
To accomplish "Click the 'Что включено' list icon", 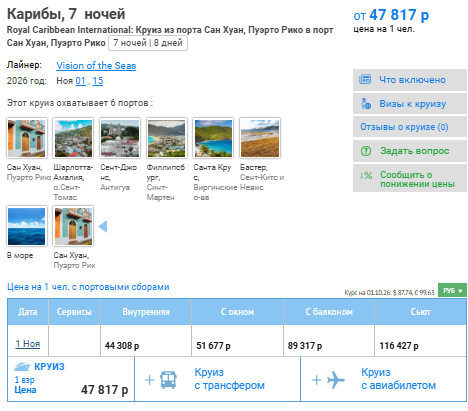I will (x=365, y=80).
